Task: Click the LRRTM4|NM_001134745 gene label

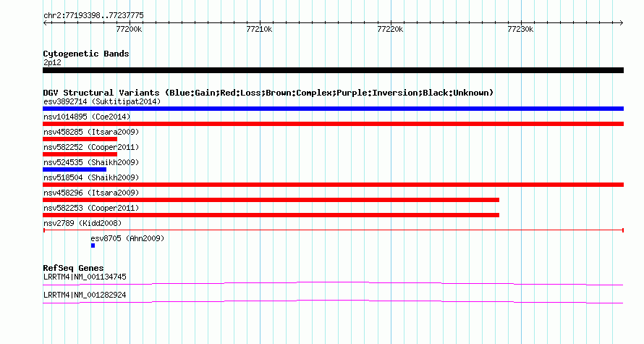Action: [x=85, y=277]
